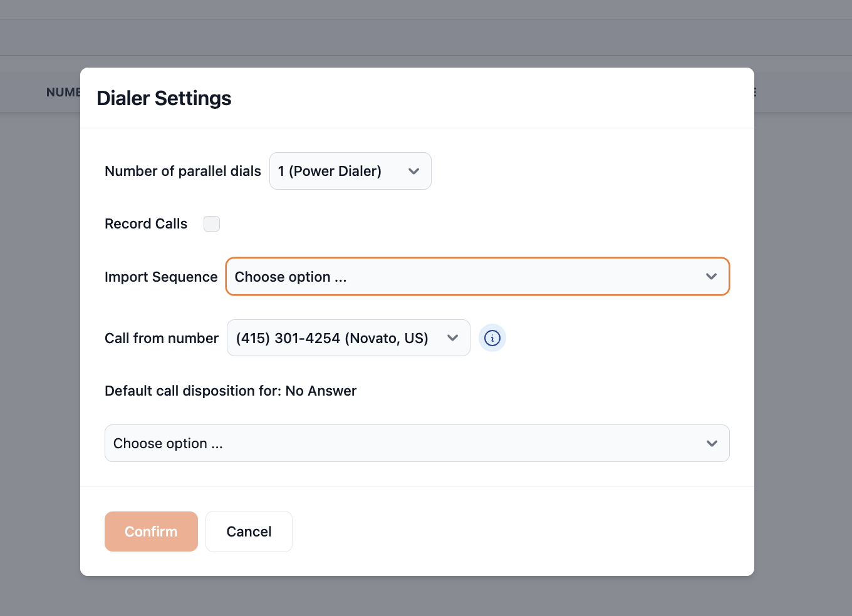
Task: Click the partially hidden NUME column header
Action: click(63, 92)
